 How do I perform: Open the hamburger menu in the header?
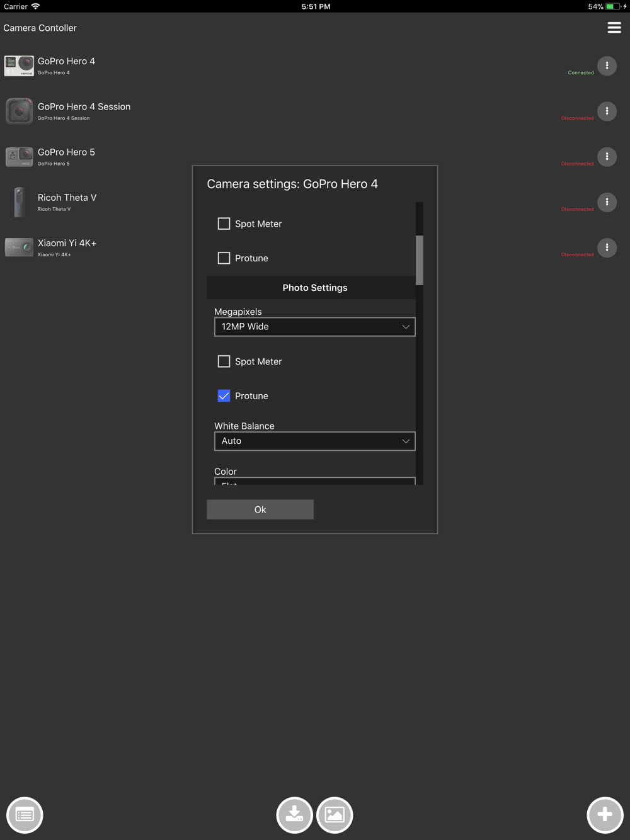614,28
